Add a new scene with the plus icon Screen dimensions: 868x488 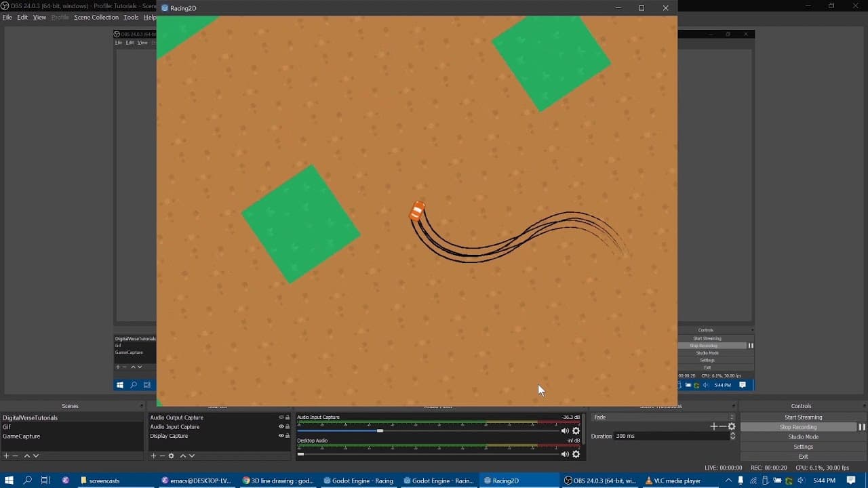6,456
